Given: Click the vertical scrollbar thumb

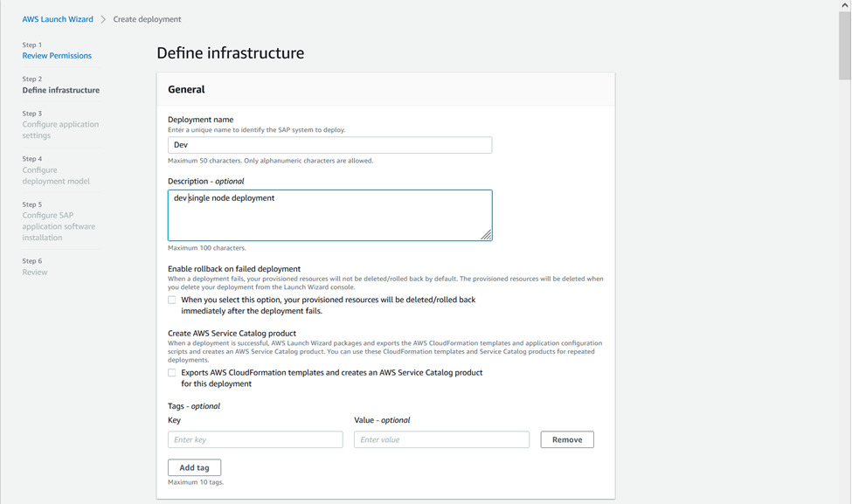Looking at the screenshot, I should coord(844,44).
